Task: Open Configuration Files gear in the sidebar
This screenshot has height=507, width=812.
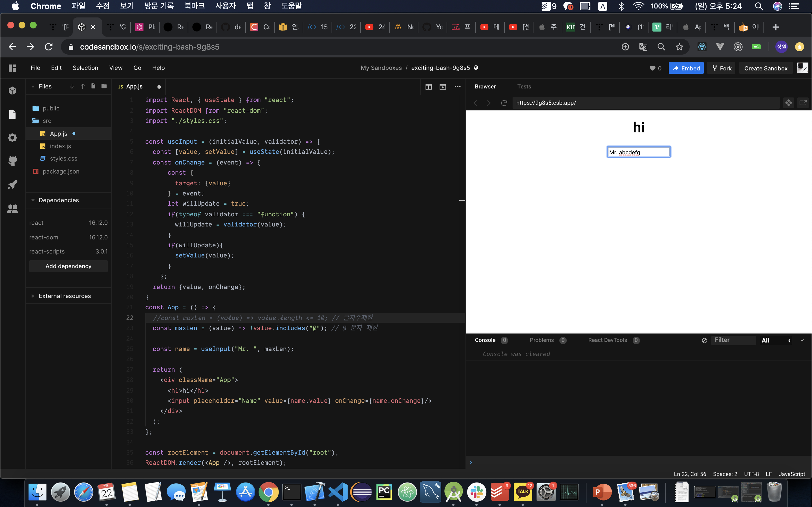Action: tap(12, 137)
